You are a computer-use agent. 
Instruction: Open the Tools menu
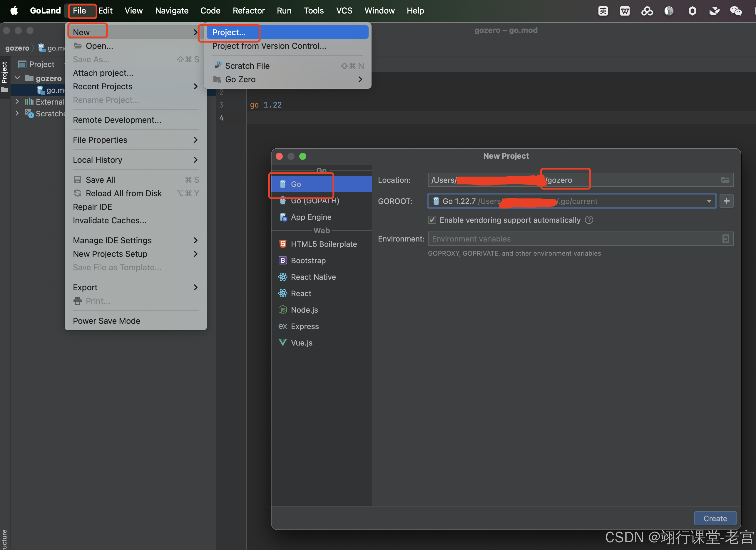tap(314, 11)
